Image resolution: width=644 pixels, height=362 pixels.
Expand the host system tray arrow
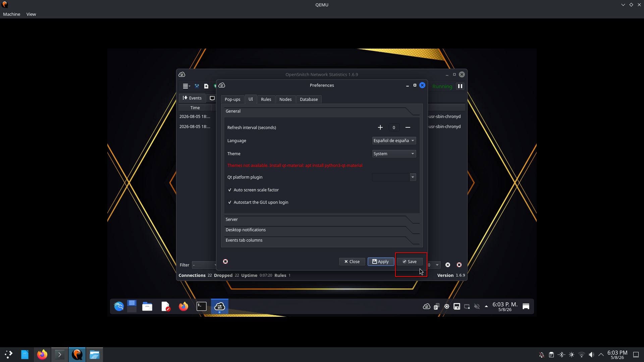click(x=601, y=355)
